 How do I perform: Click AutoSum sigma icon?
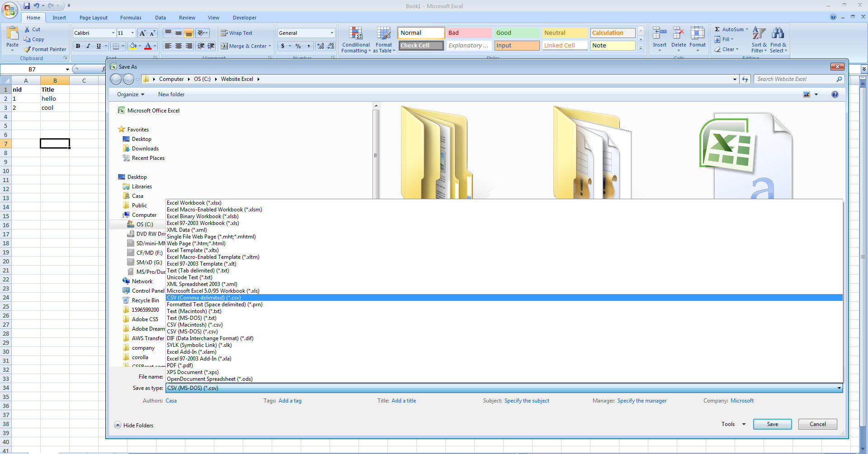coord(717,29)
